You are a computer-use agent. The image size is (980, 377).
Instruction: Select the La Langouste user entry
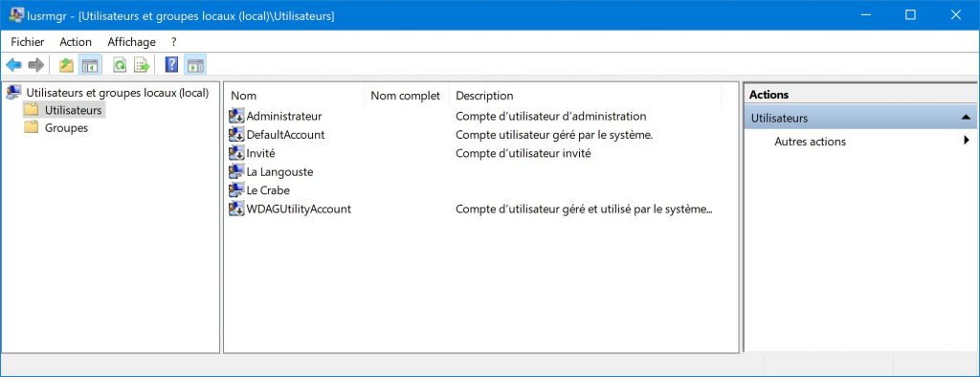(271, 171)
